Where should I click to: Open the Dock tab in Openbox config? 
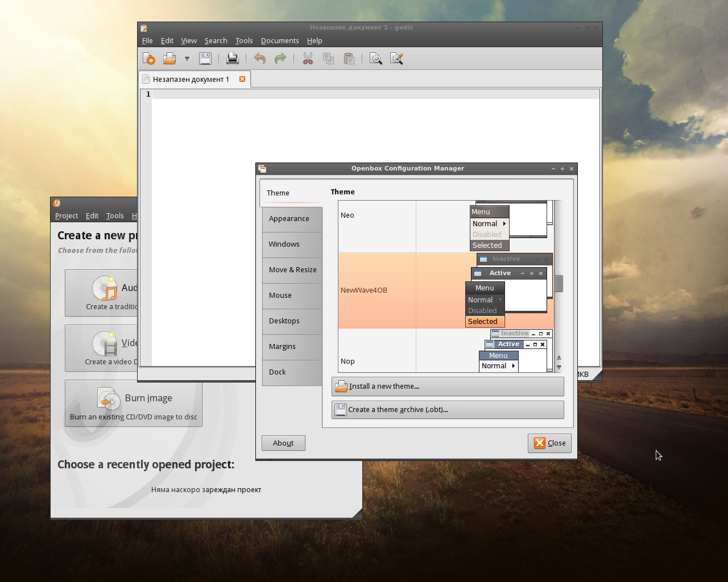pos(292,372)
